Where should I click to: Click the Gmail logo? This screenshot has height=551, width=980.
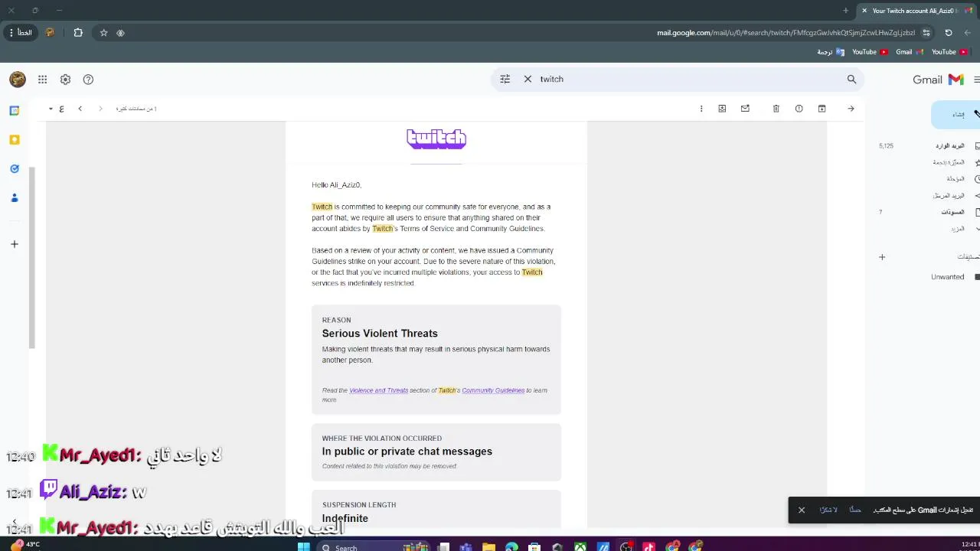click(x=939, y=80)
